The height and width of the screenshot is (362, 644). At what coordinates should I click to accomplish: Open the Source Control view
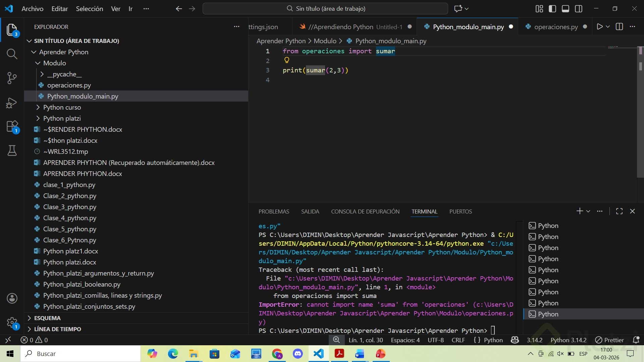pos(12,78)
